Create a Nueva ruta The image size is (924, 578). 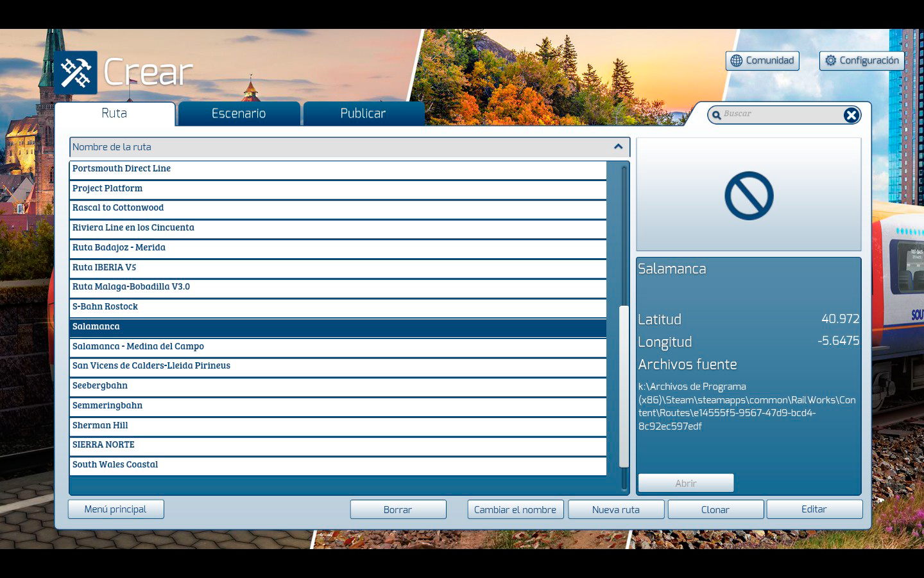coord(616,510)
